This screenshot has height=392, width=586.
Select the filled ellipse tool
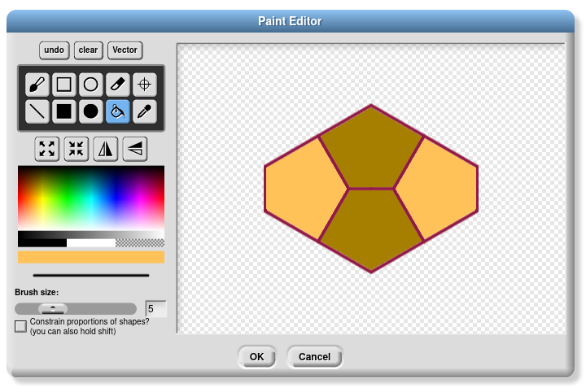[x=91, y=111]
